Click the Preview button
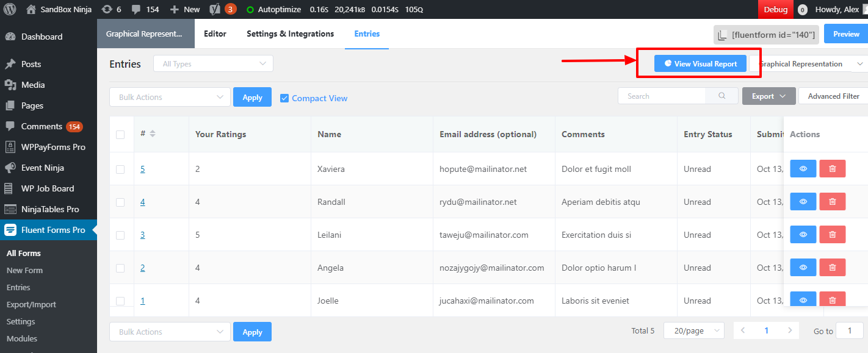This screenshot has height=353, width=868. click(x=846, y=34)
